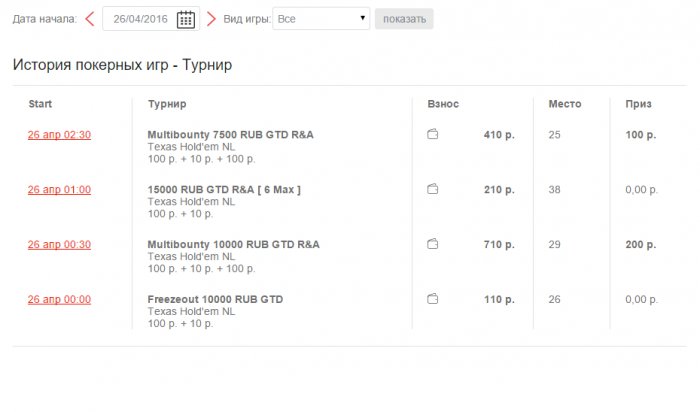Click the previous date arrow
The width and height of the screenshot is (700, 412).
tap(90, 19)
